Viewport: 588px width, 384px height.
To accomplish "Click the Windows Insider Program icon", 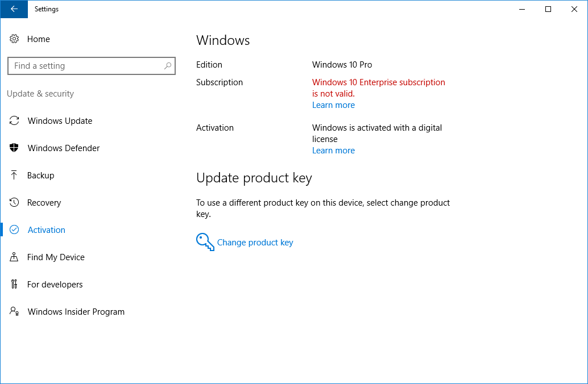I will click(x=14, y=312).
